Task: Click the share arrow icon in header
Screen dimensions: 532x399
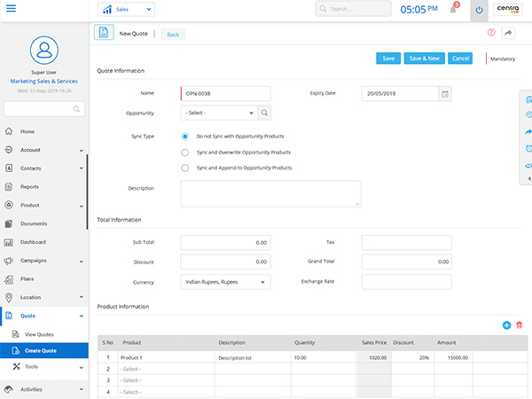Action: click(x=508, y=33)
